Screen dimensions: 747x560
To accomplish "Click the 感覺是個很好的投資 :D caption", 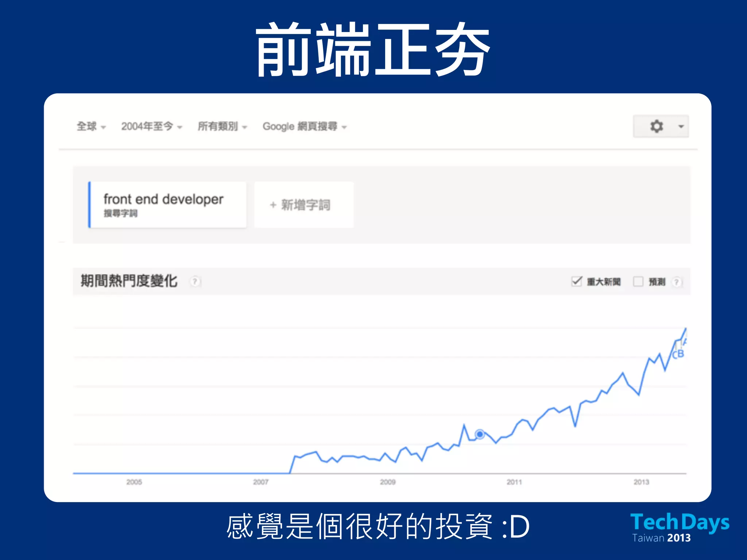I will (378, 526).
